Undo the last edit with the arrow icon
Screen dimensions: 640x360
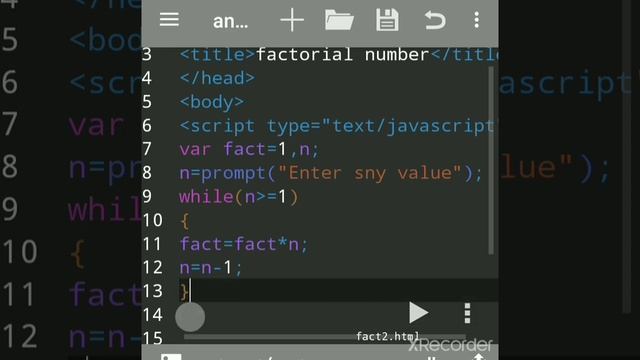pos(435,20)
